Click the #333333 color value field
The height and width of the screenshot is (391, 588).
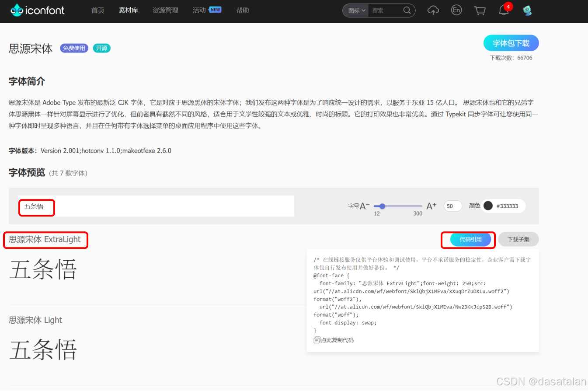pos(508,206)
